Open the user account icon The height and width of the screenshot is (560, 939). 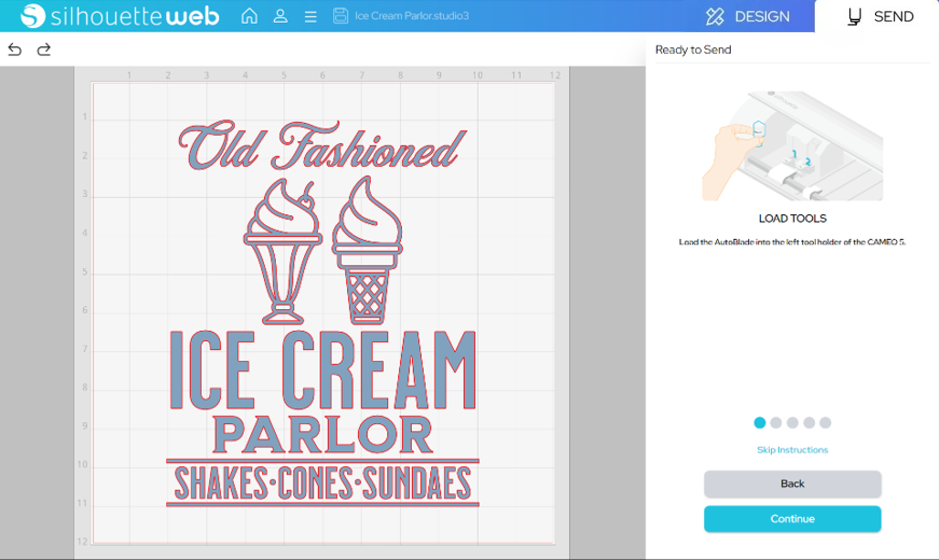point(280,16)
